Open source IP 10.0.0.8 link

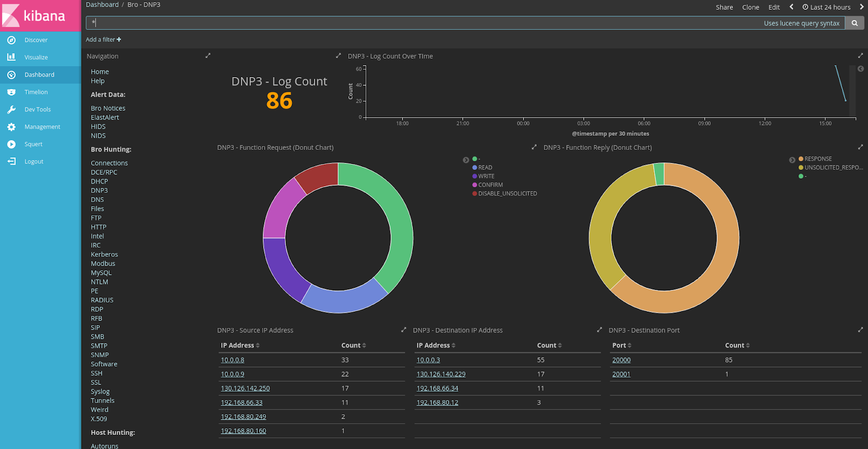232,360
